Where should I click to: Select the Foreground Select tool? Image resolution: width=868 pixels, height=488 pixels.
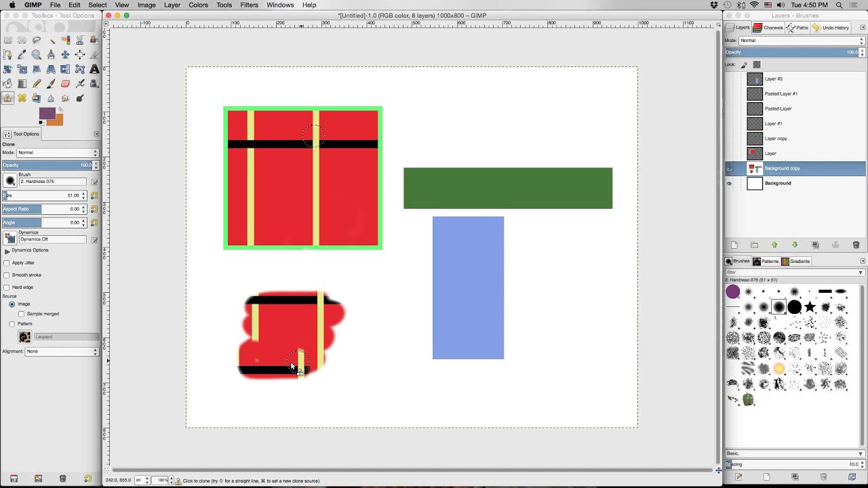click(x=94, y=40)
